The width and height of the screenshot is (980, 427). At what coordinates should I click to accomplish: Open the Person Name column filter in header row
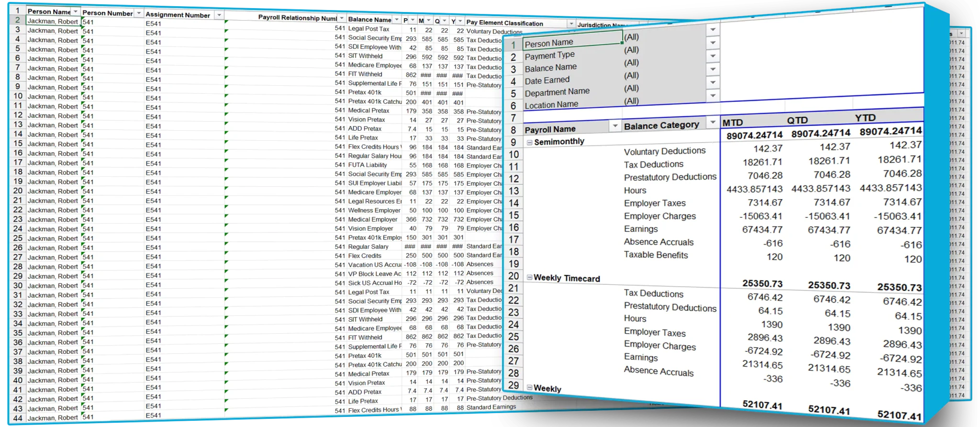[76, 11]
